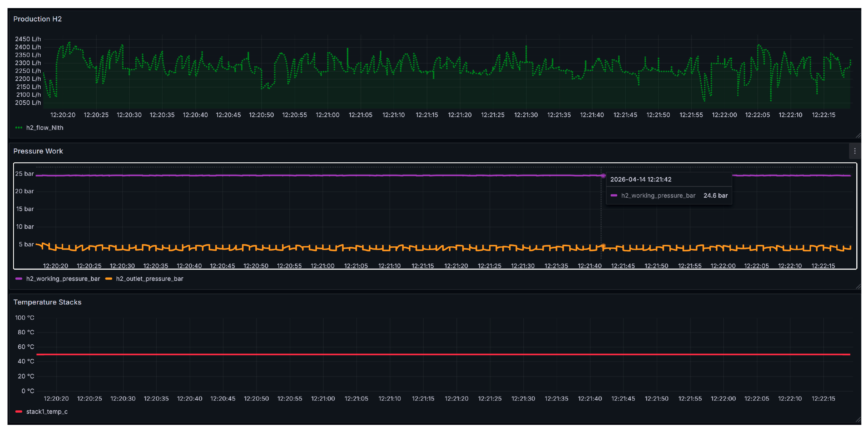Click the red stack1_temp_c color marker

point(19,412)
